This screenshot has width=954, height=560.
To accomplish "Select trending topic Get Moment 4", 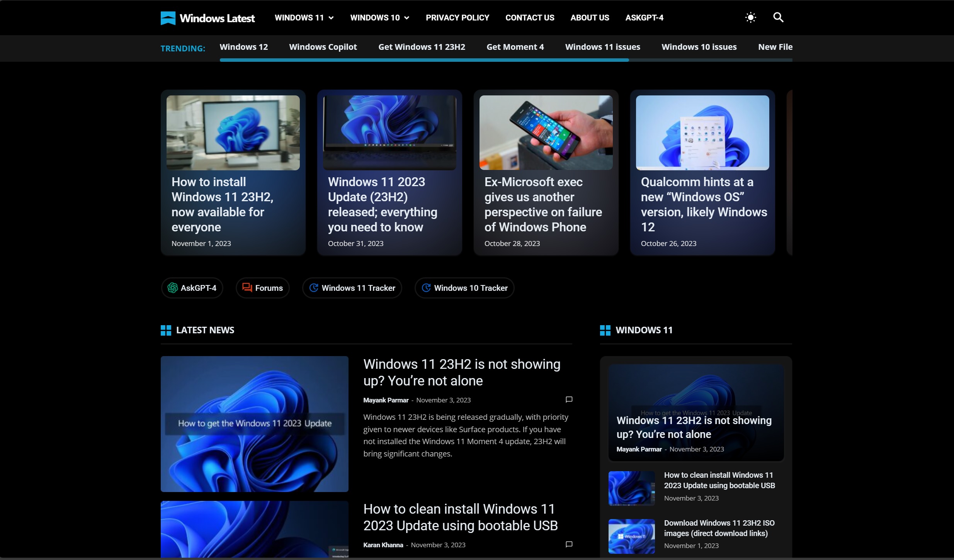I will [x=515, y=47].
